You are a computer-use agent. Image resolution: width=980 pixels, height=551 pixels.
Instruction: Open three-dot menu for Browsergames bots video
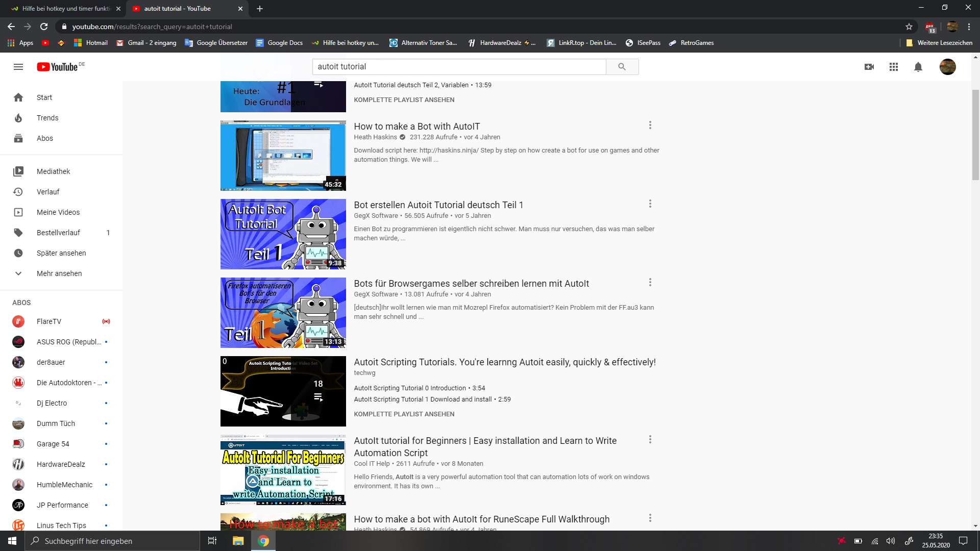[650, 283]
